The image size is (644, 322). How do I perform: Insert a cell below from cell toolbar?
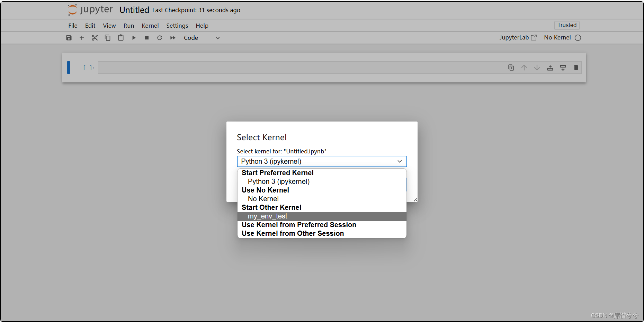563,68
